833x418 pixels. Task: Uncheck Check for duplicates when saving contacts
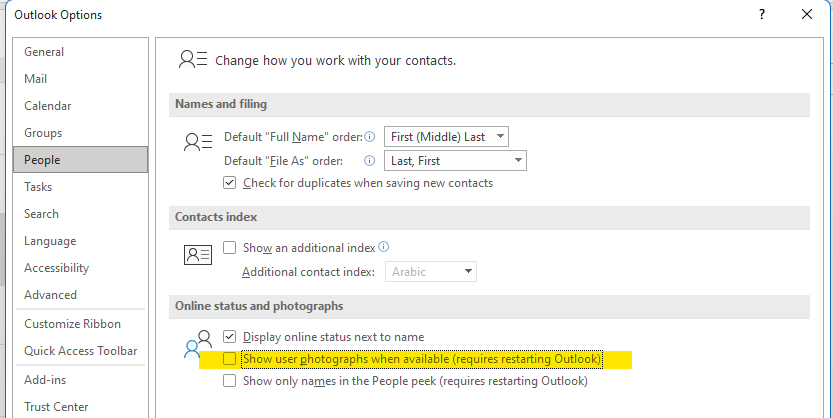(x=230, y=183)
